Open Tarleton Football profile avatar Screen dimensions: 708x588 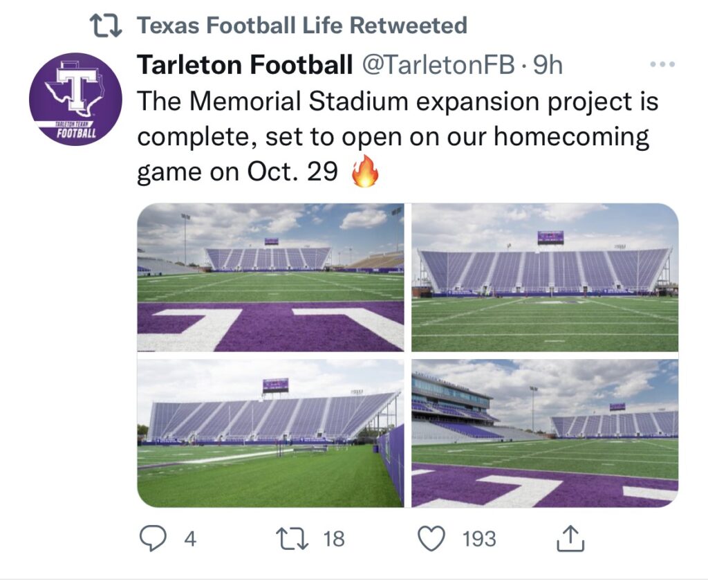click(75, 100)
